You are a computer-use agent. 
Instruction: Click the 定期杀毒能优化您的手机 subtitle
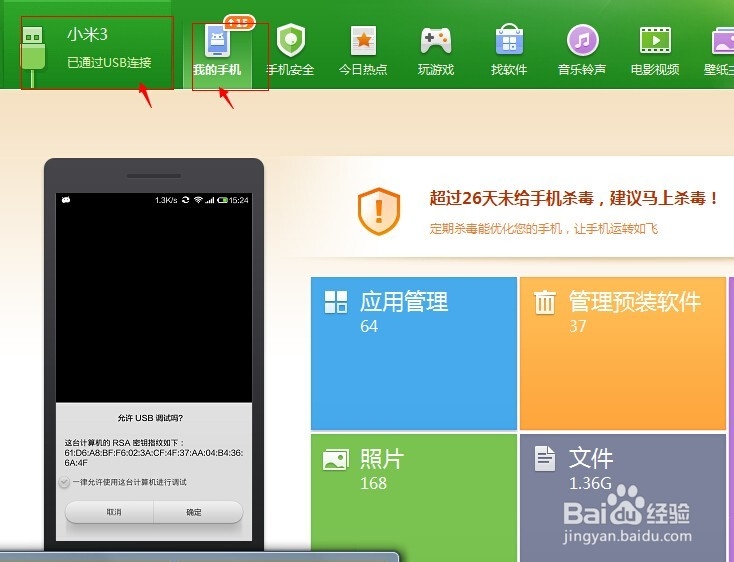click(543, 229)
